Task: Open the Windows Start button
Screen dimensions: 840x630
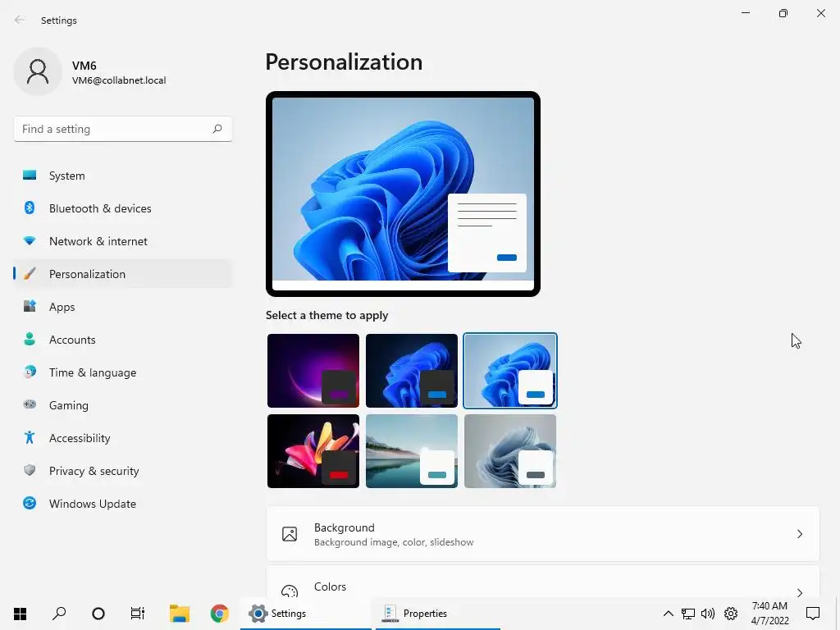Action: click(20, 614)
